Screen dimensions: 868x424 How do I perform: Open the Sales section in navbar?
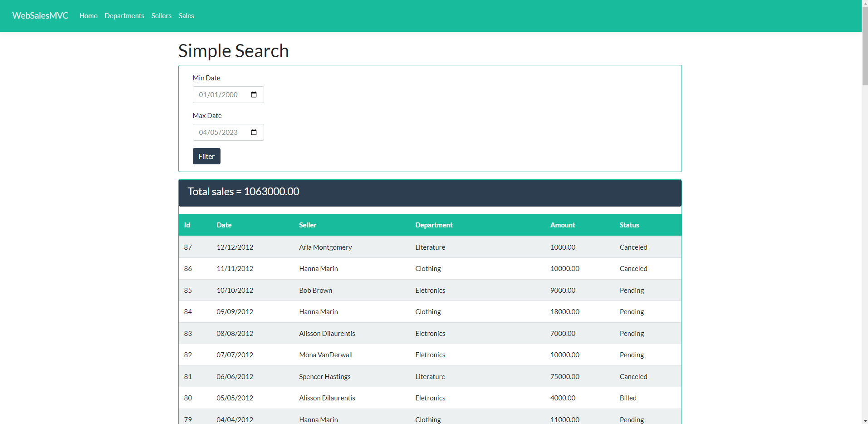pos(186,15)
